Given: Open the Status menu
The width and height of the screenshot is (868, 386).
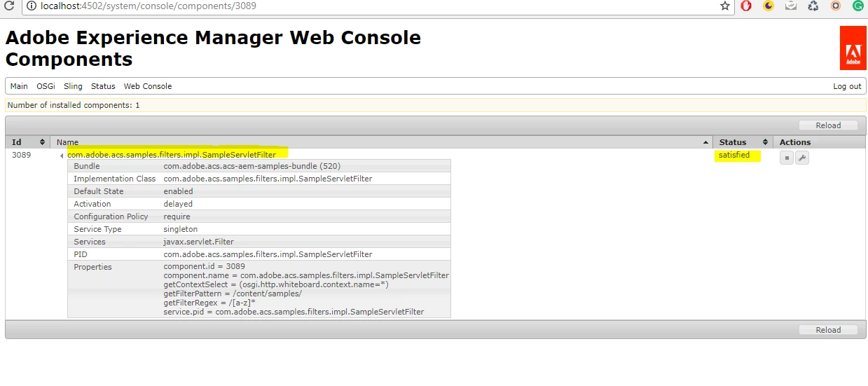Looking at the screenshot, I should tap(103, 86).
